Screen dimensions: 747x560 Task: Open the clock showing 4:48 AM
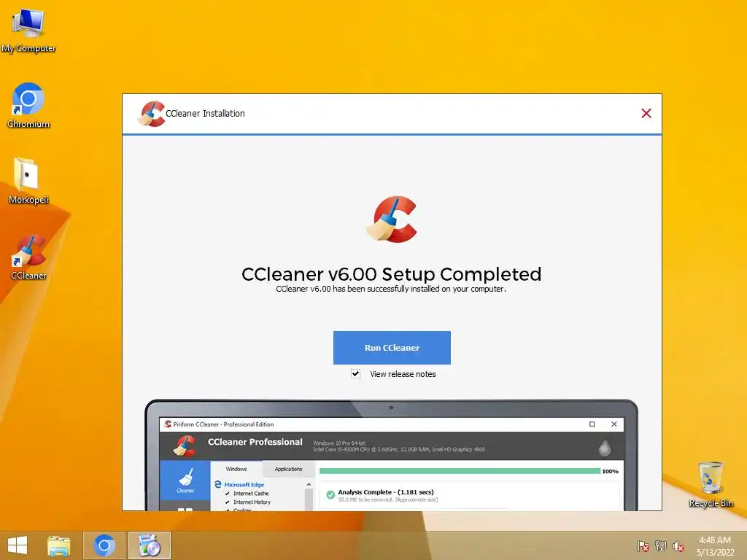coord(715,546)
